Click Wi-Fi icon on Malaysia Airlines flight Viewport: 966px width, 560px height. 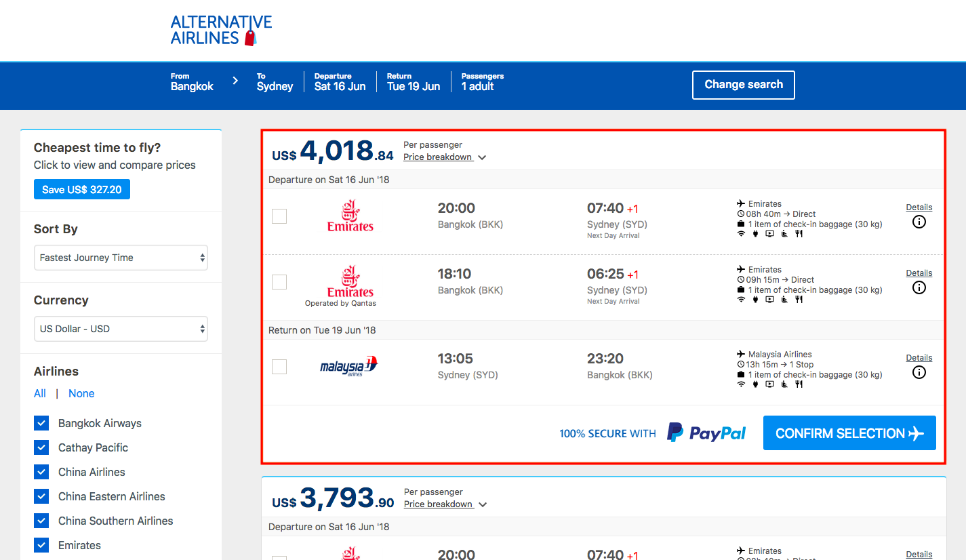(741, 384)
